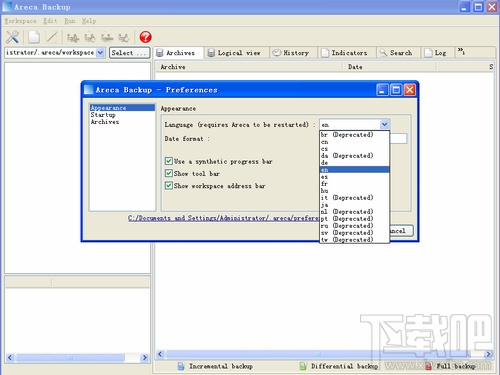Click the Full backup legend icon
The height and width of the screenshot is (375, 500).
tap(428, 366)
